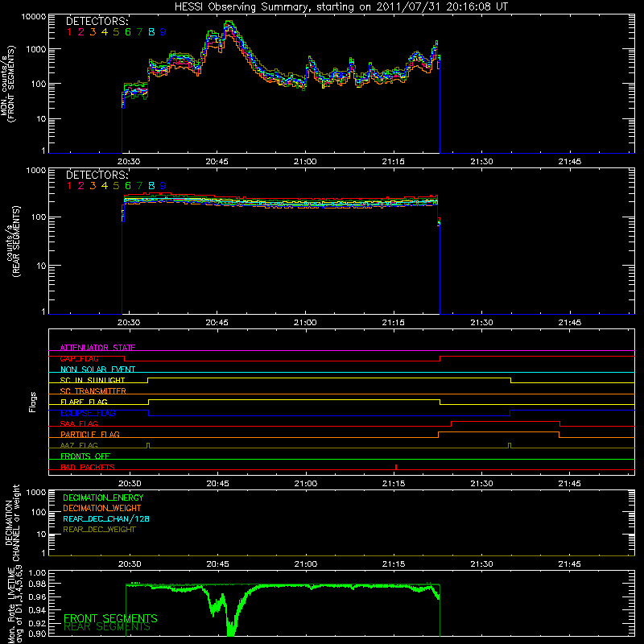Click blue detector 9 in the front segments legend
644x644 pixels.
163,32
